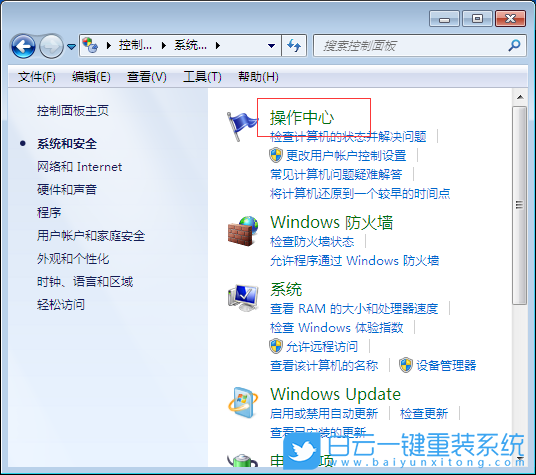Open 时钟、语言和区域 category
Image resolution: width=536 pixels, height=475 pixels.
(85, 282)
